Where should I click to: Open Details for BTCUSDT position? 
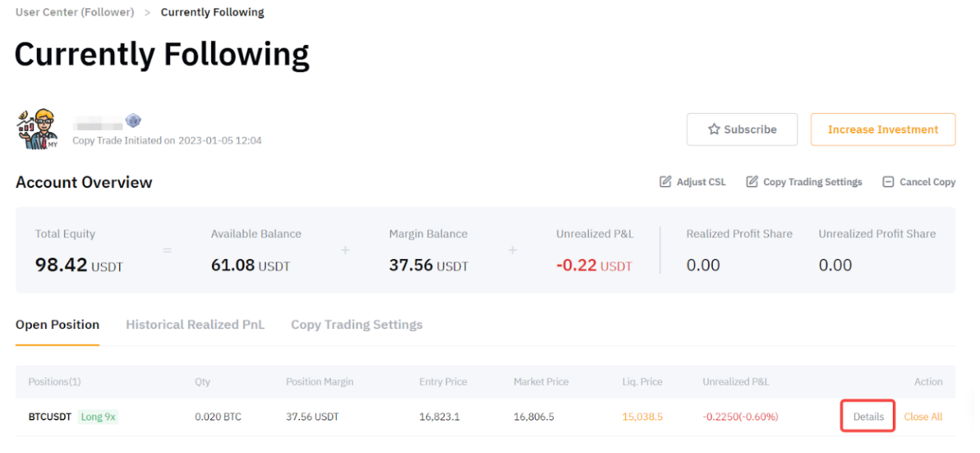[868, 417]
